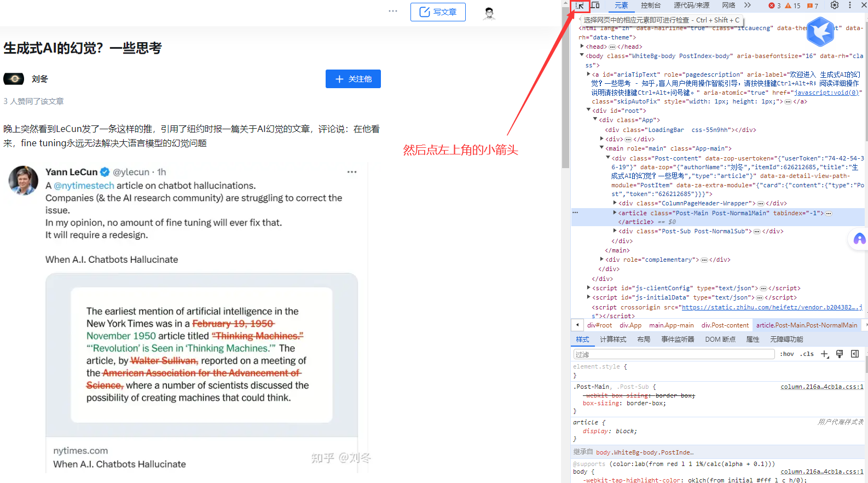Activate the element inspector picker icon
This screenshot has height=483, width=868.
pyautogui.click(x=580, y=5)
